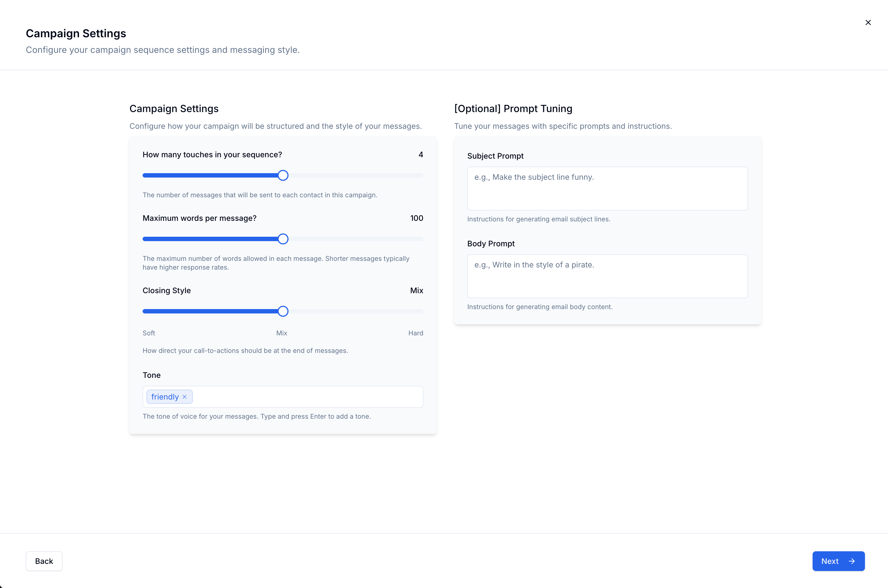The width and height of the screenshot is (888, 588).
Task: Click the Soft end of Closing Style slider
Action: (145, 311)
